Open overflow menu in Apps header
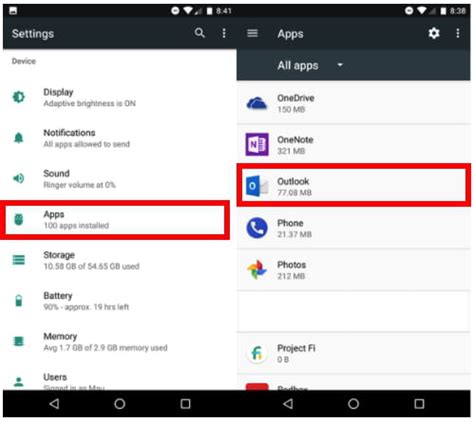Viewport: 474px width, 422px height. [x=458, y=33]
